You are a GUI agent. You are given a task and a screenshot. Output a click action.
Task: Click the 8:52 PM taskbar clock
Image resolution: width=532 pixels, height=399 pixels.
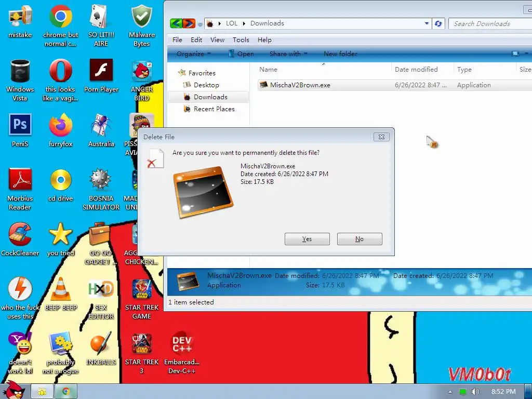pos(503,392)
